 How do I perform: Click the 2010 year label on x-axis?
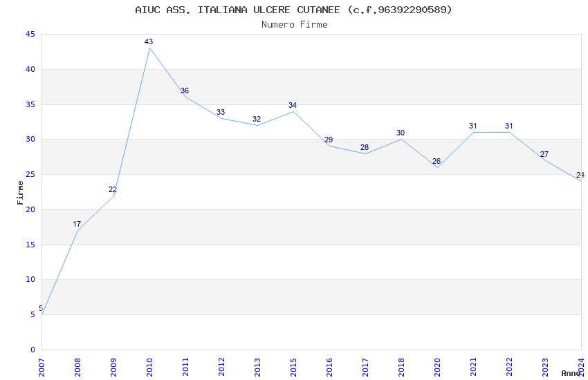[x=149, y=368]
